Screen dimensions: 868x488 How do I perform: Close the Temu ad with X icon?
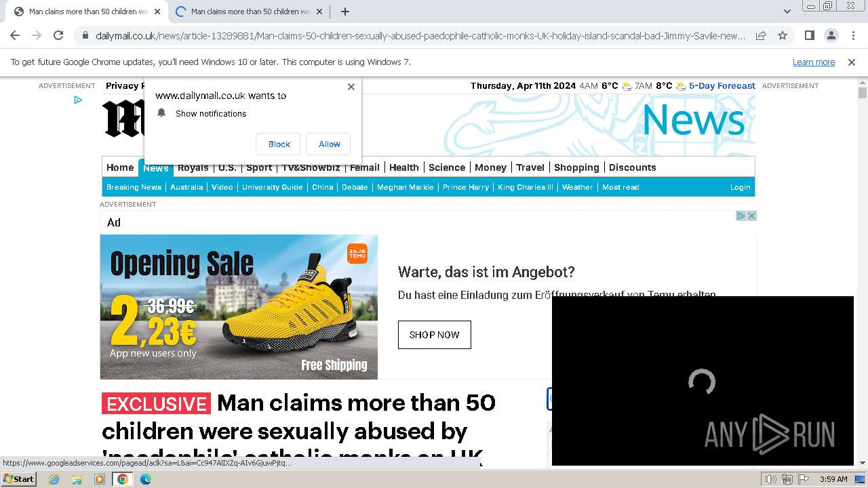click(x=751, y=216)
